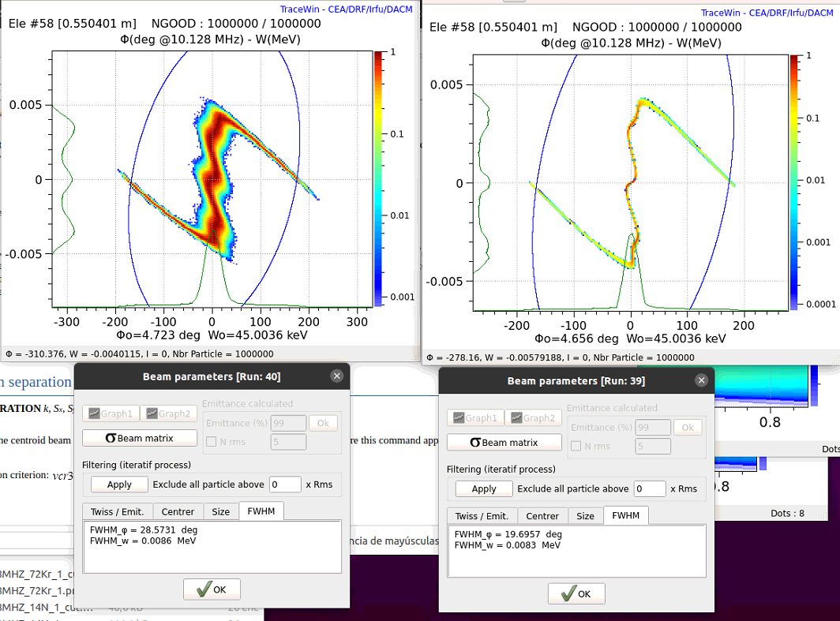Click emittance Ok button in Run 40 dialog
The width and height of the screenshot is (840, 621).
click(x=323, y=423)
